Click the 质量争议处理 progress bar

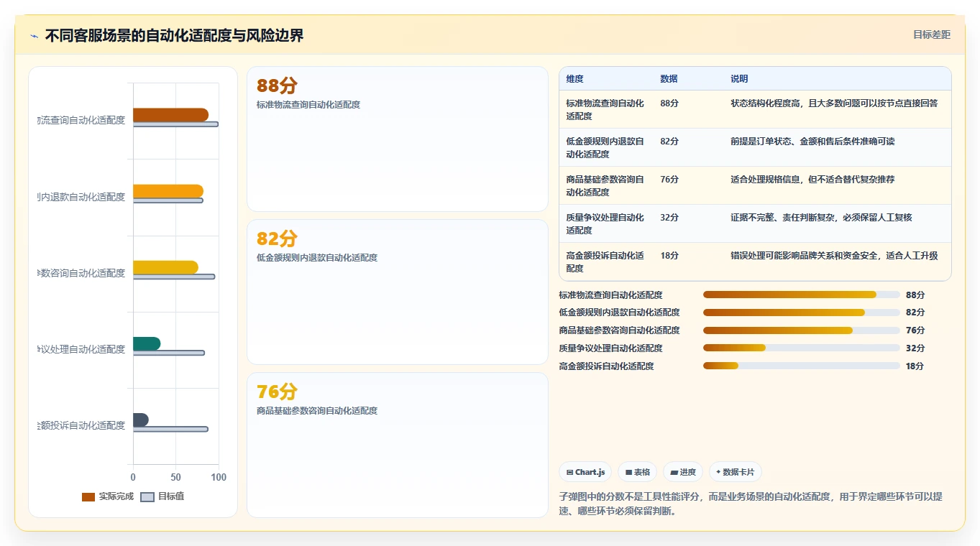point(802,348)
